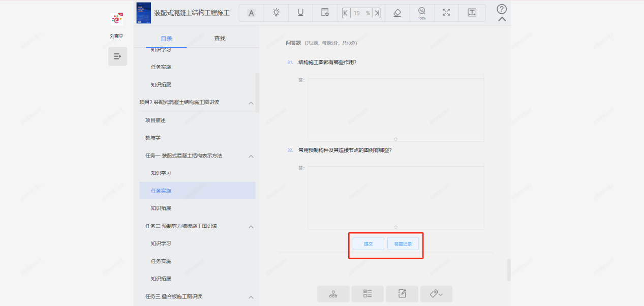Click the 100% zoom reset icon
This screenshot has width=644, height=306.
[421, 13]
